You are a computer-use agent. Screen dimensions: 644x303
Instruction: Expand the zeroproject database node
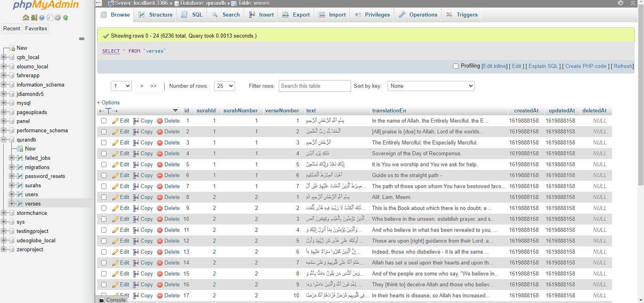pyautogui.click(x=4, y=249)
